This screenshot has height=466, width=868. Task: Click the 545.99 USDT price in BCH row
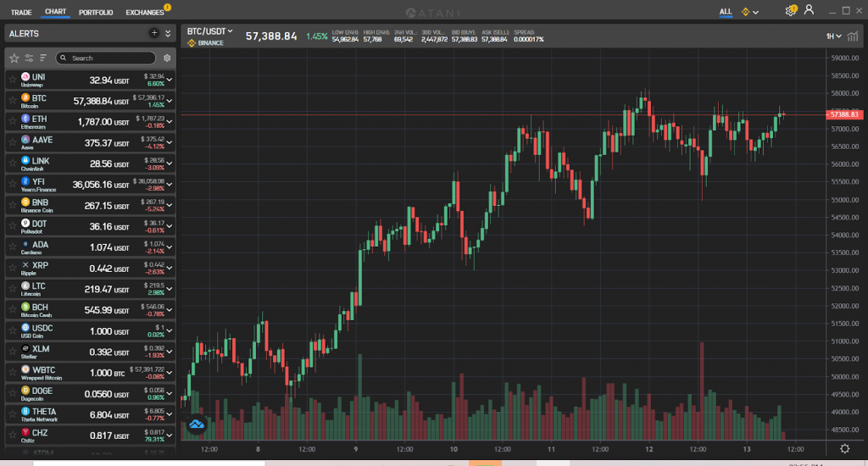click(x=107, y=310)
